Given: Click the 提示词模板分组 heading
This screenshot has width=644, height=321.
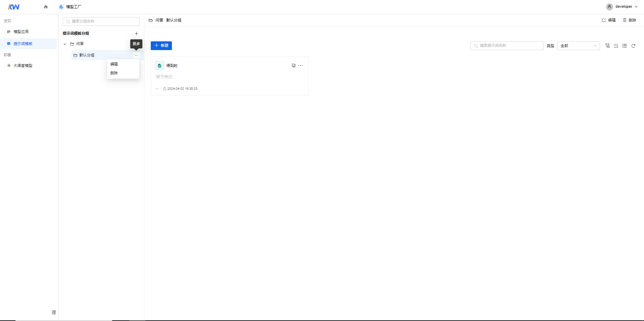Looking at the screenshot, I should (76, 33).
